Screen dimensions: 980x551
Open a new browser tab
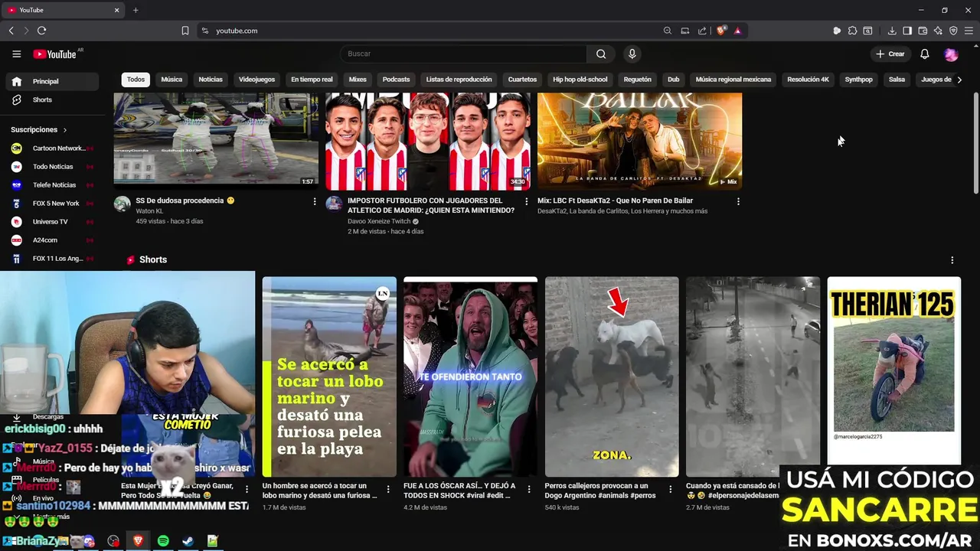click(x=136, y=10)
